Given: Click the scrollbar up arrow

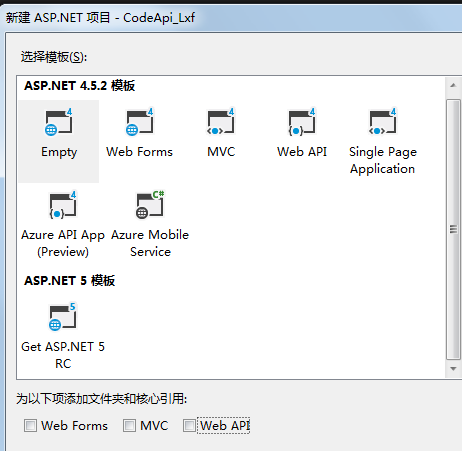Looking at the screenshot, I should coord(453,85).
